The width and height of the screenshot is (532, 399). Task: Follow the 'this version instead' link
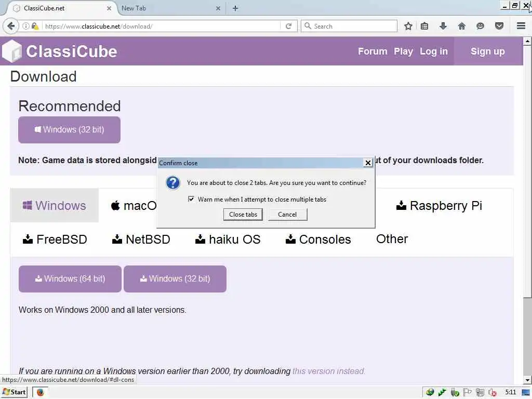pyautogui.click(x=329, y=371)
